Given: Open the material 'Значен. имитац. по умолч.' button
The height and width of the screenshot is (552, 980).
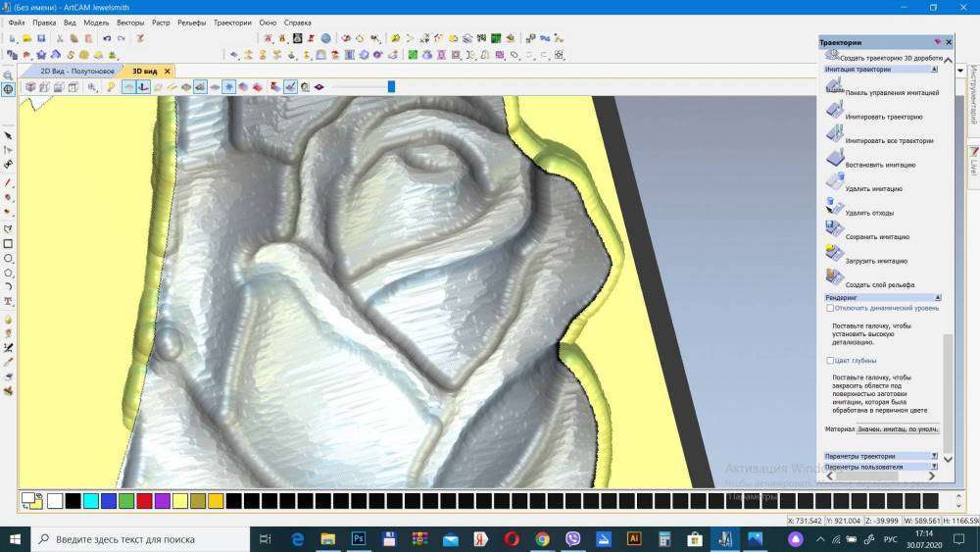Looking at the screenshot, I should [898, 429].
